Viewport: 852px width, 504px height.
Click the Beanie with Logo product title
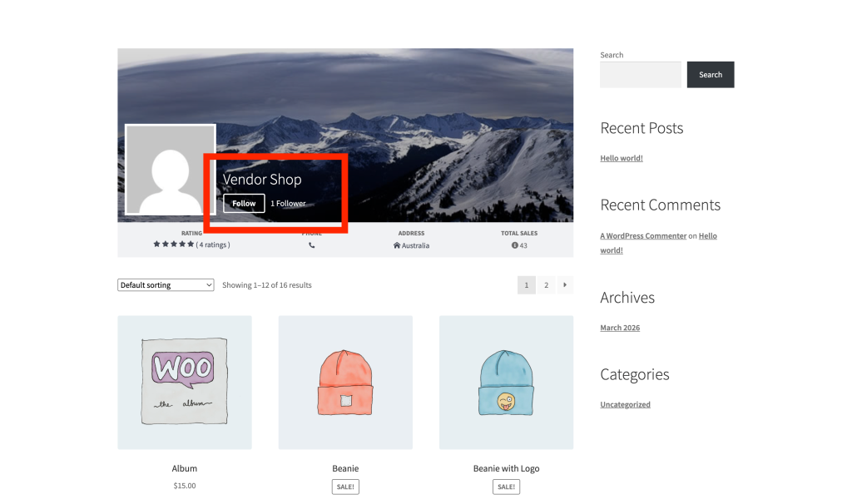click(x=507, y=468)
